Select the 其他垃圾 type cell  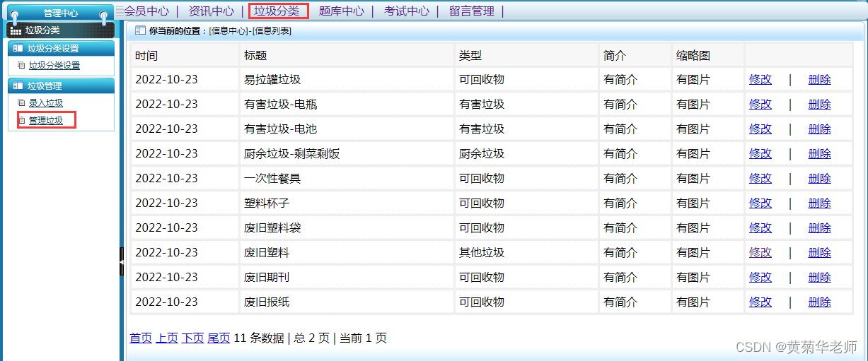(x=527, y=253)
